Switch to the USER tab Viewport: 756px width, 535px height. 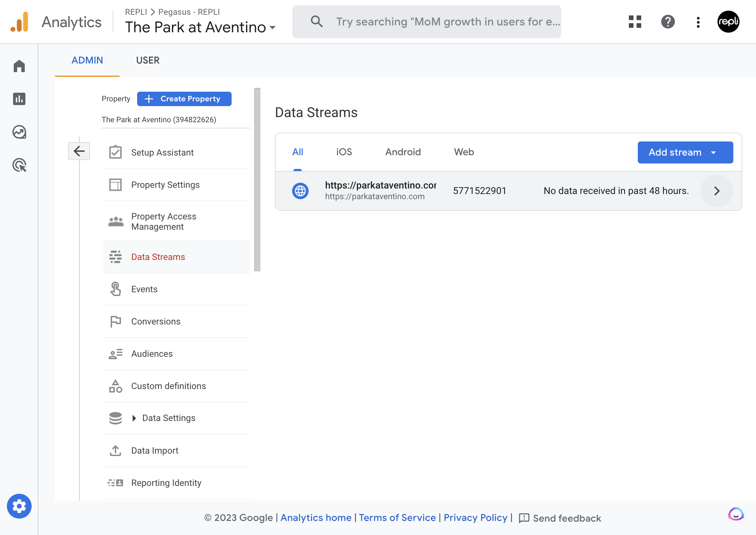[148, 60]
